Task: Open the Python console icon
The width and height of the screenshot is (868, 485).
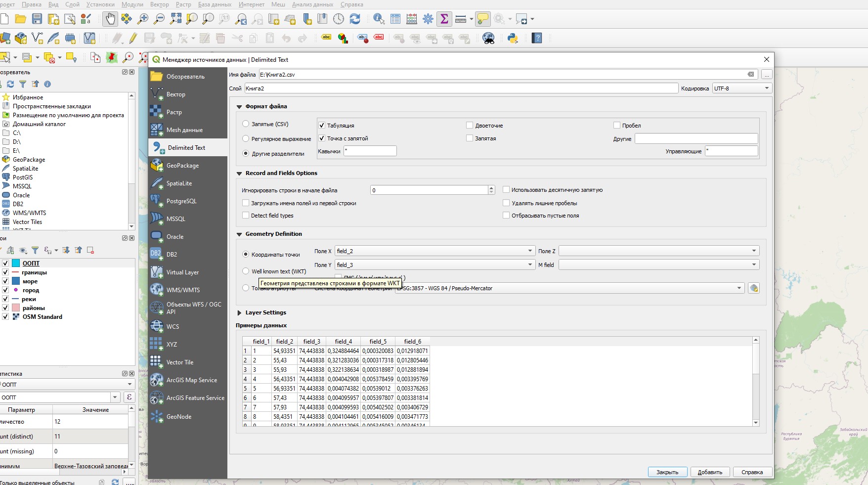Action: coord(513,38)
